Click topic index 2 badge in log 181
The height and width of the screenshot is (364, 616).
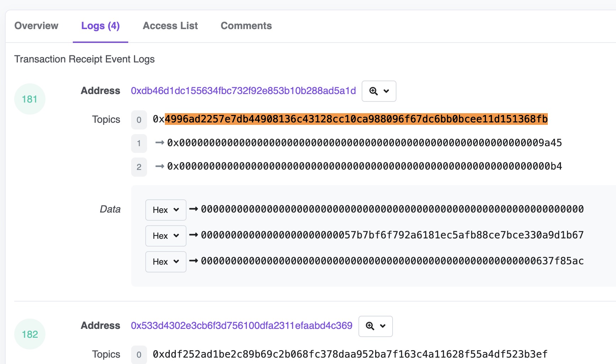point(139,167)
